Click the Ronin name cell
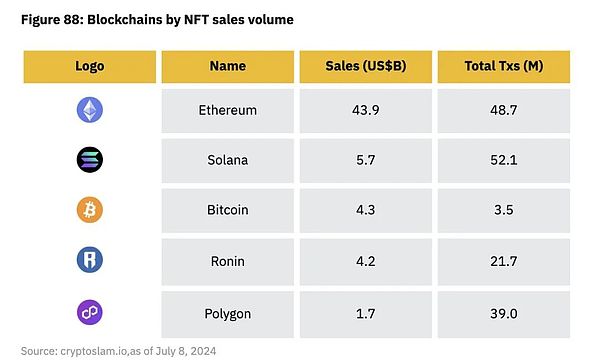600x362 pixels. point(228,262)
